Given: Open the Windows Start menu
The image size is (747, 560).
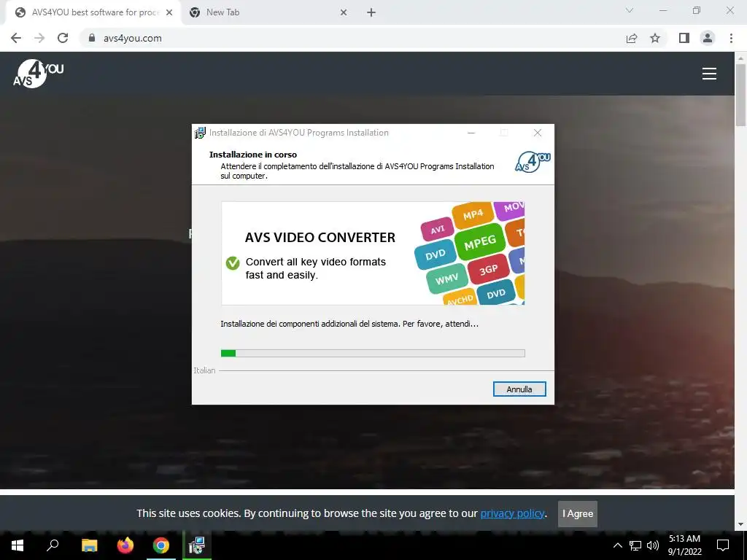Looking at the screenshot, I should coord(18,545).
